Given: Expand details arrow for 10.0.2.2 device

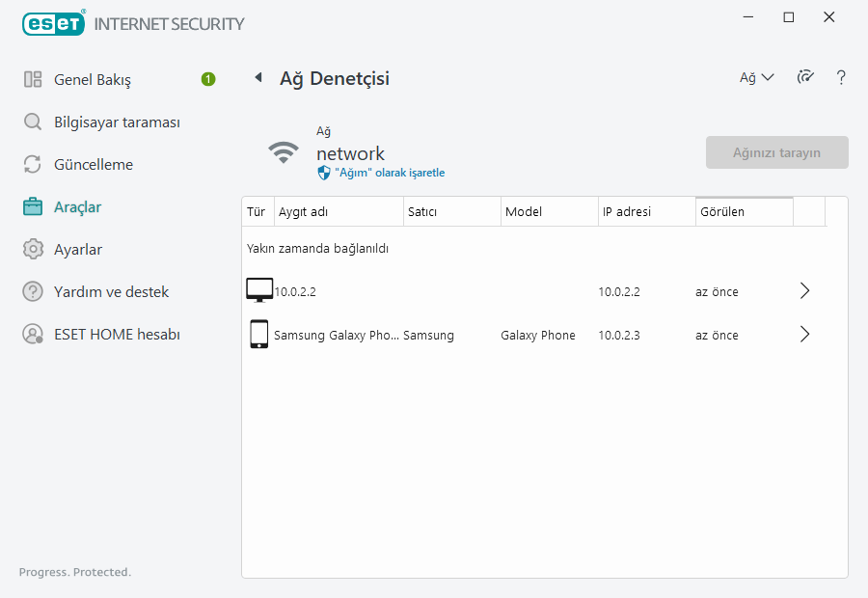Looking at the screenshot, I should pos(805,291).
